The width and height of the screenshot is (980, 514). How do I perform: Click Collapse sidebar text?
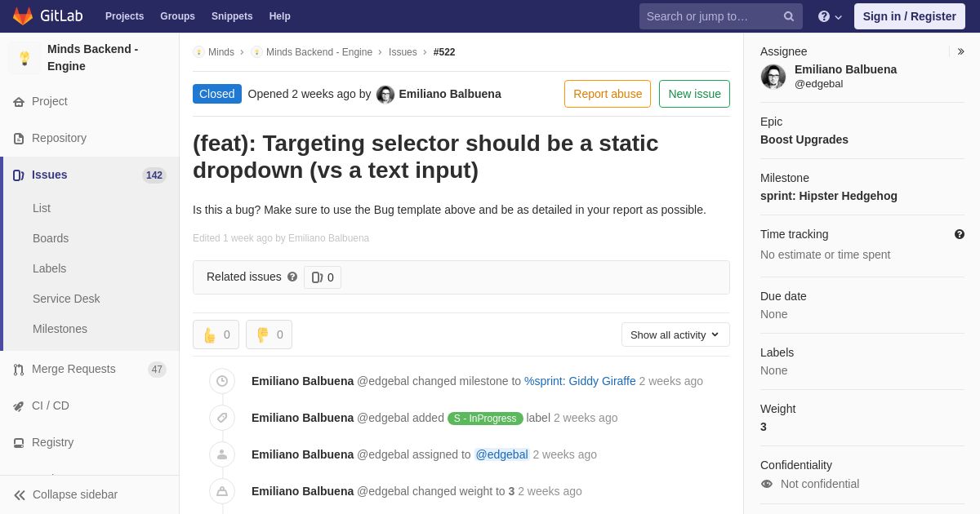(75, 494)
